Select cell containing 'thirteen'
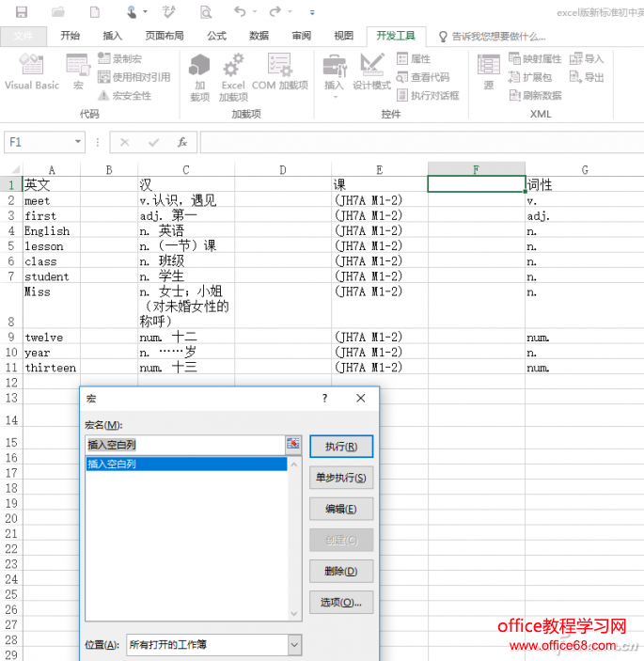The image size is (644, 661). [x=52, y=368]
